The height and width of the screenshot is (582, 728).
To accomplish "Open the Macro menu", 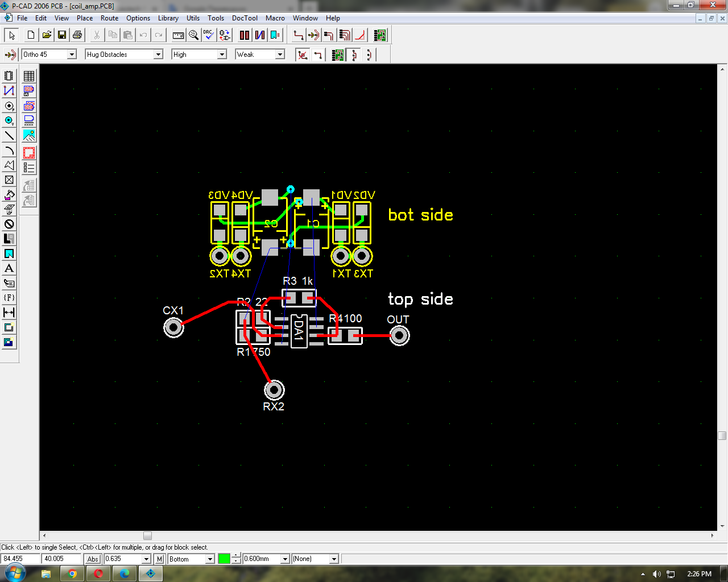I will click(275, 18).
